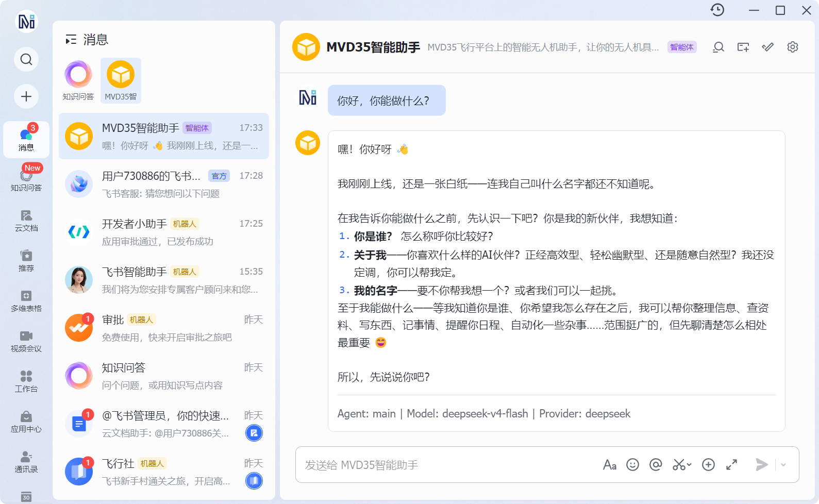
Task: Open the @飞书管理员 quick-start conversation
Action: (164, 424)
